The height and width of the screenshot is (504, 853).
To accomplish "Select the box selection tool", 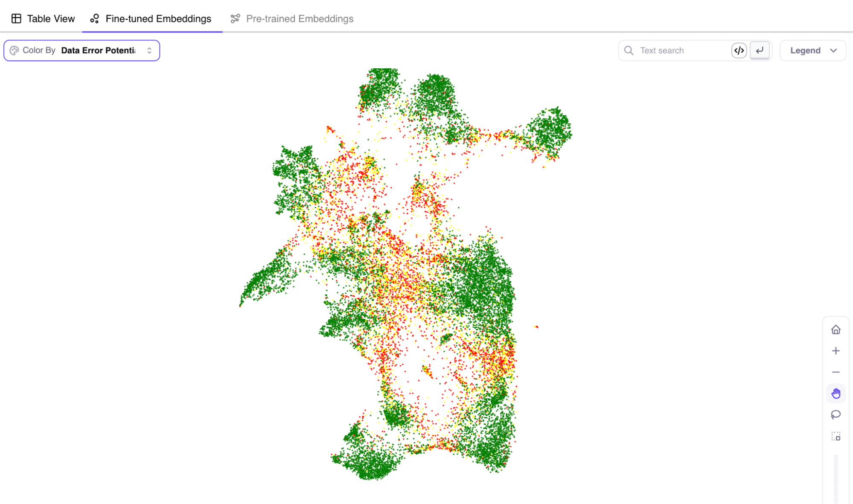I will 836,436.
